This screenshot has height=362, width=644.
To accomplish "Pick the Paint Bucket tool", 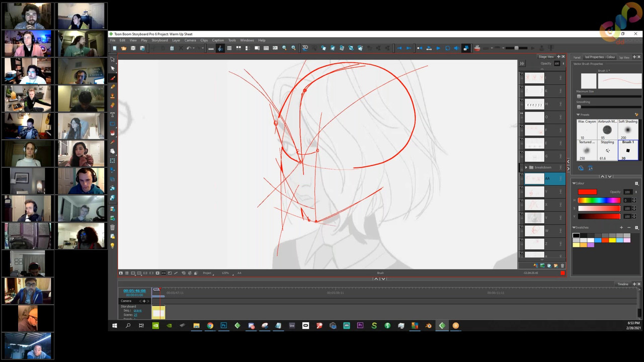I will pos(113,133).
